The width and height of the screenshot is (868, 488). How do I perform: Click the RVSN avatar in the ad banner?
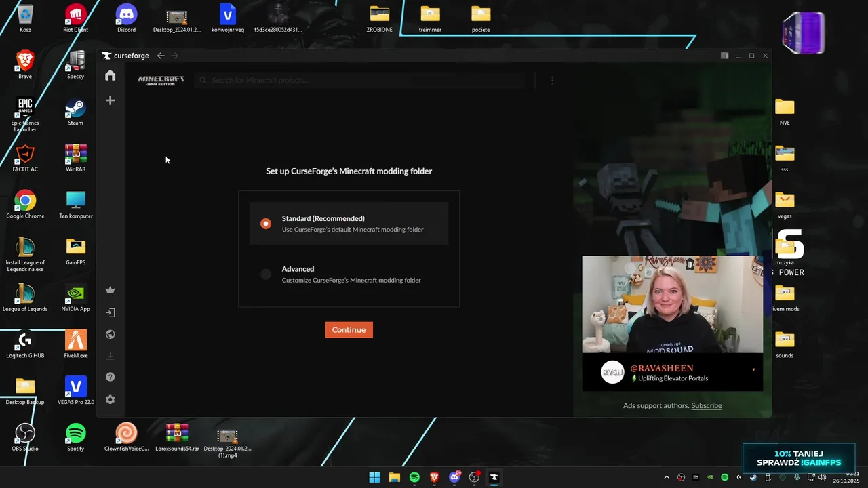pos(612,372)
